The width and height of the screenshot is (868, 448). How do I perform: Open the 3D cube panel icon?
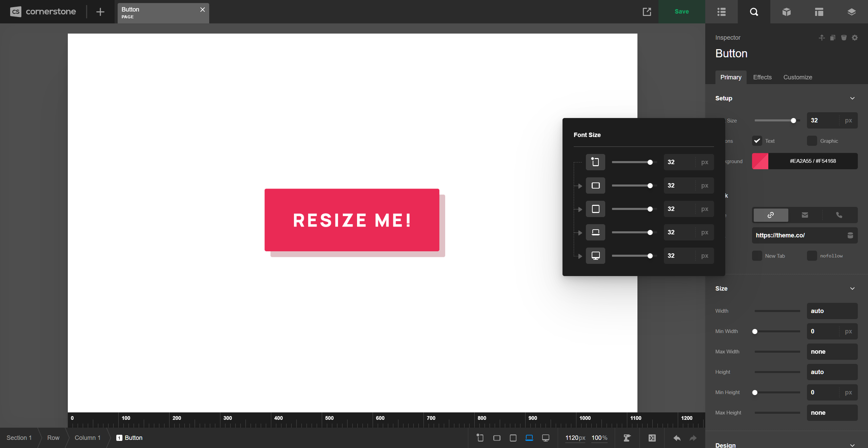click(787, 12)
